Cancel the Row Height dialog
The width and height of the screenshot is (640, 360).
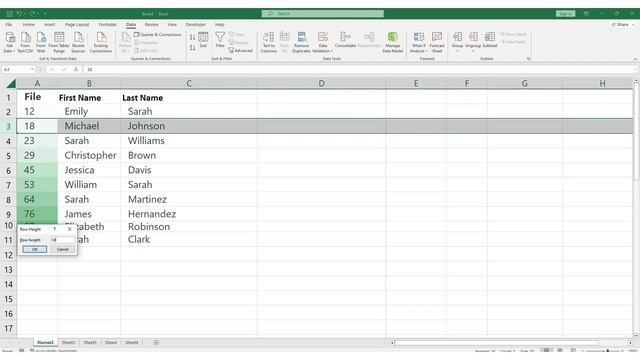point(62,249)
